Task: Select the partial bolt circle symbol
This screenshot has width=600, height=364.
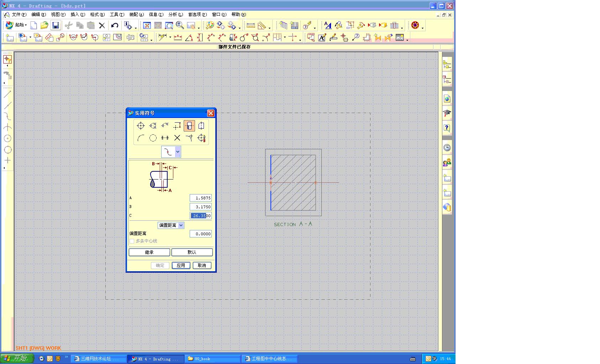Action: pos(165,126)
